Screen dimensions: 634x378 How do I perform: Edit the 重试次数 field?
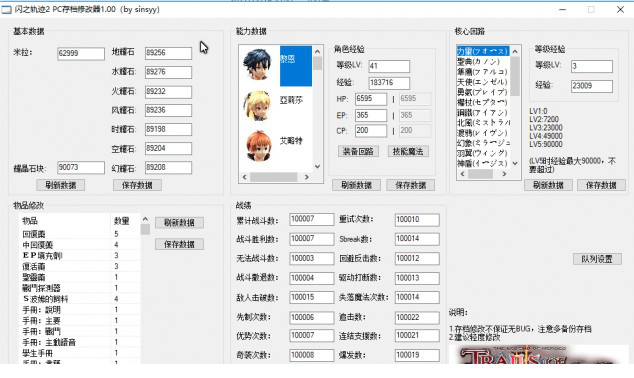(417, 220)
